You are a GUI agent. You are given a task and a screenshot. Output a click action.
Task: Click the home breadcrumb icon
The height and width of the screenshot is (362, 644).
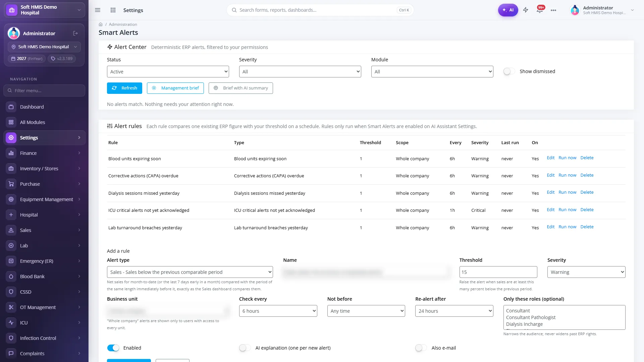click(101, 24)
